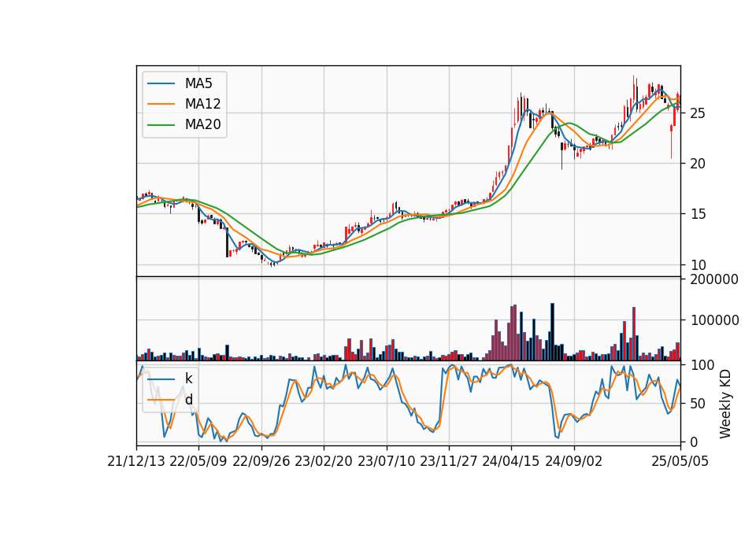
Task: Click the price axis value 15
Action: (x=699, y=214)
